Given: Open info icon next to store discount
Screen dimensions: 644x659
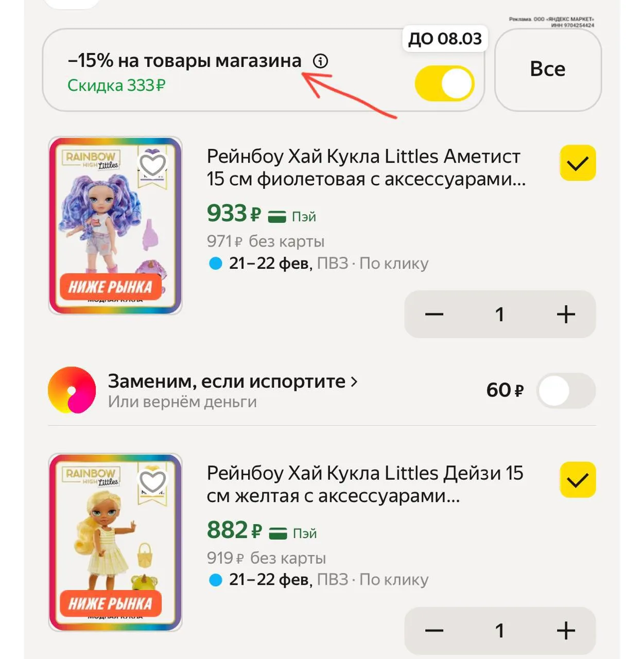Looking at the screenshot, I should coord(320,61).
